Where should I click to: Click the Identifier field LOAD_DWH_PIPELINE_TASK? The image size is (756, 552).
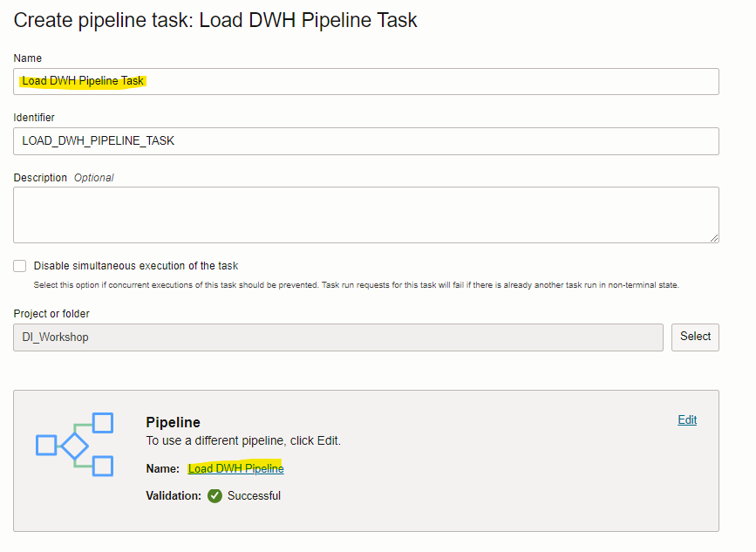coord(366,141)
